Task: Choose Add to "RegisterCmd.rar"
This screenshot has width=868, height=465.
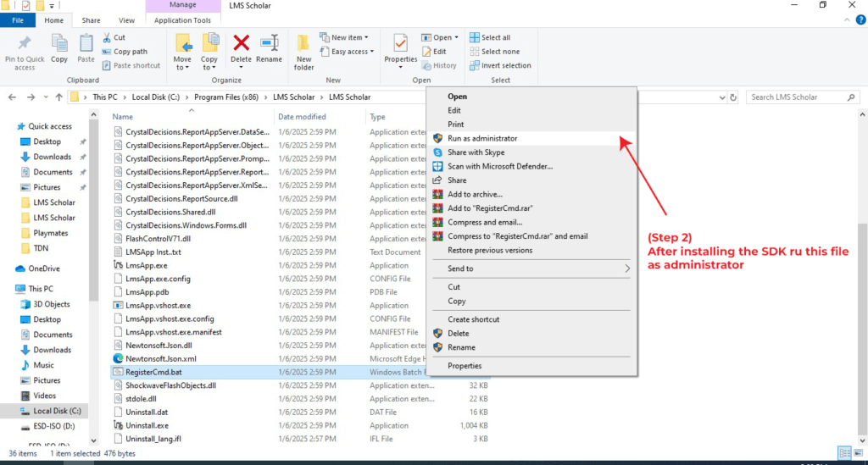Action: pos(531,208)
